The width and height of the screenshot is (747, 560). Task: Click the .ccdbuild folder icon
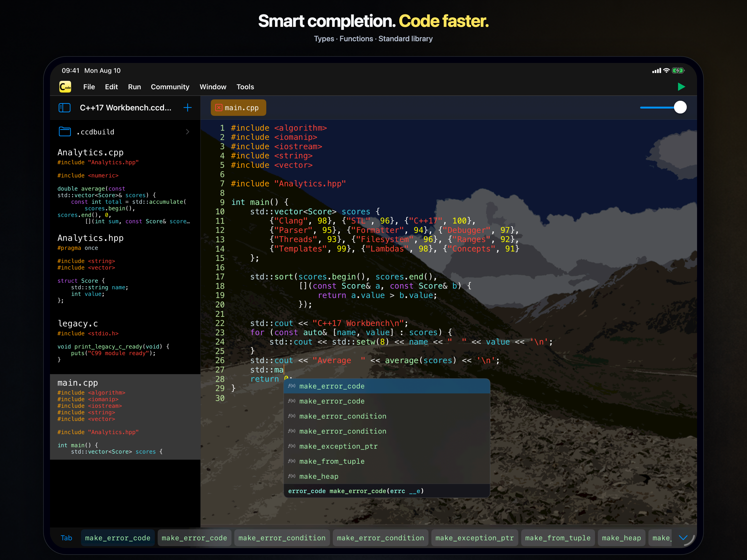pos(65,132)
